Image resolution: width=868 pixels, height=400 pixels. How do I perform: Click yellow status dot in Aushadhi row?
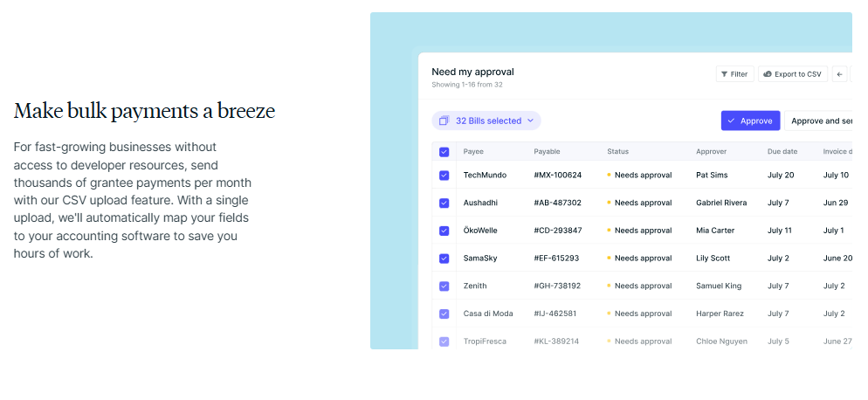tap(610, 203)
